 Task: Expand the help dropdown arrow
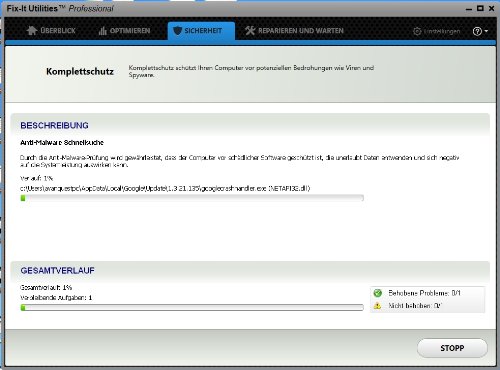486,31
